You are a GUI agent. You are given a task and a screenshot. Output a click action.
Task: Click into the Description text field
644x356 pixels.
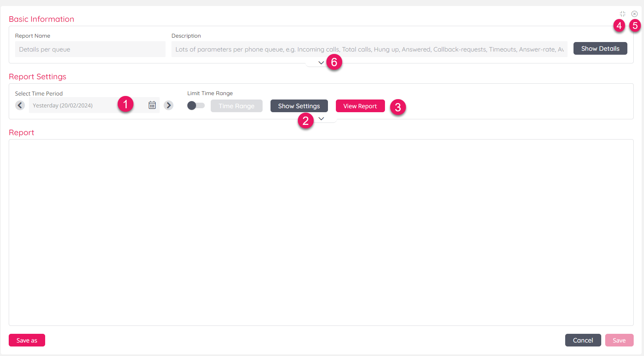point(369,49)
